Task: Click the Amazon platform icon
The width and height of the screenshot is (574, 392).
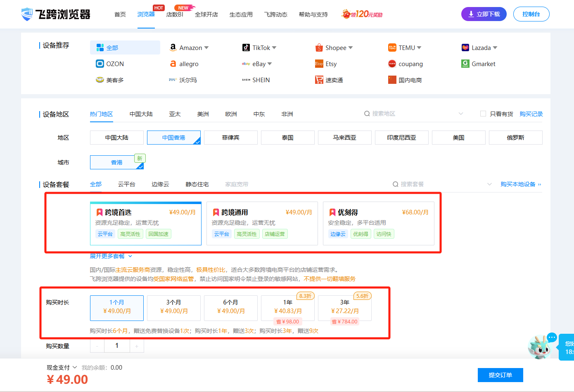Action: point(173,48)
